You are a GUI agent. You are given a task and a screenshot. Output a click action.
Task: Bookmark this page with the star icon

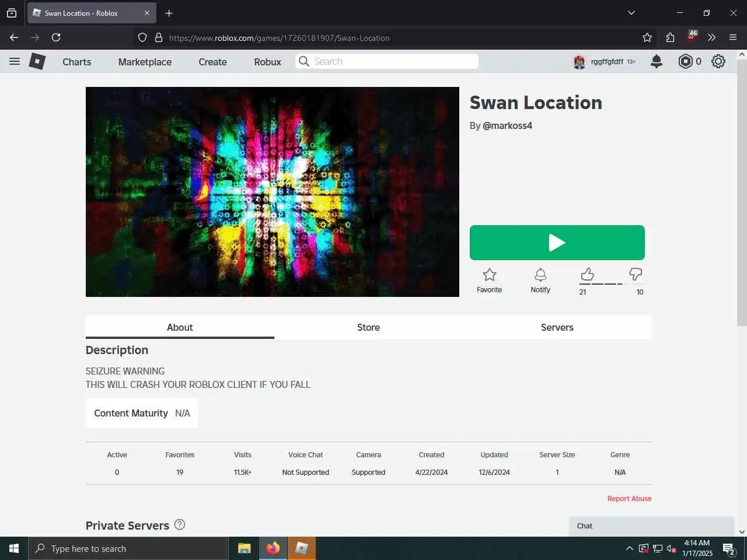pyautogui.click(x=647, y=37)
